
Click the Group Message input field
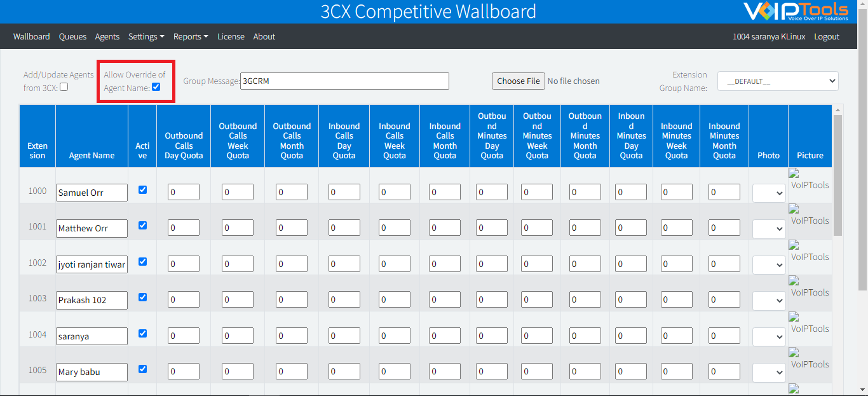(344, 81)
